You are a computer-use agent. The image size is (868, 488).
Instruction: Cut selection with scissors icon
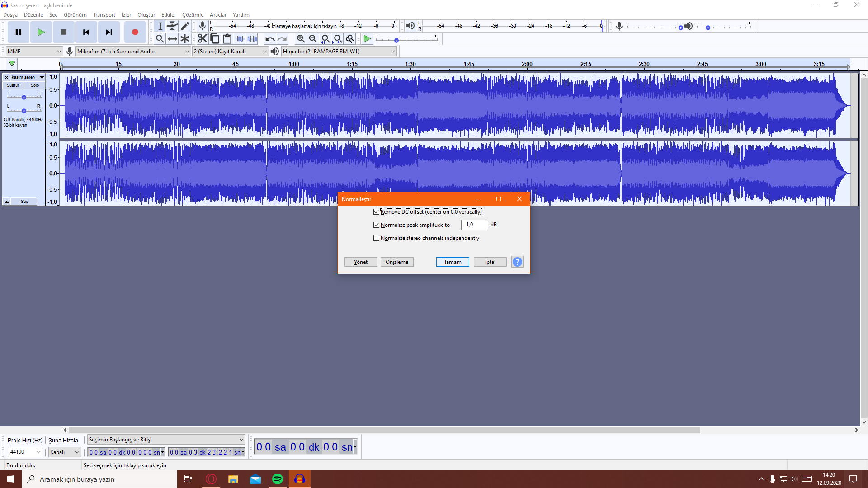tap(203, 39)
